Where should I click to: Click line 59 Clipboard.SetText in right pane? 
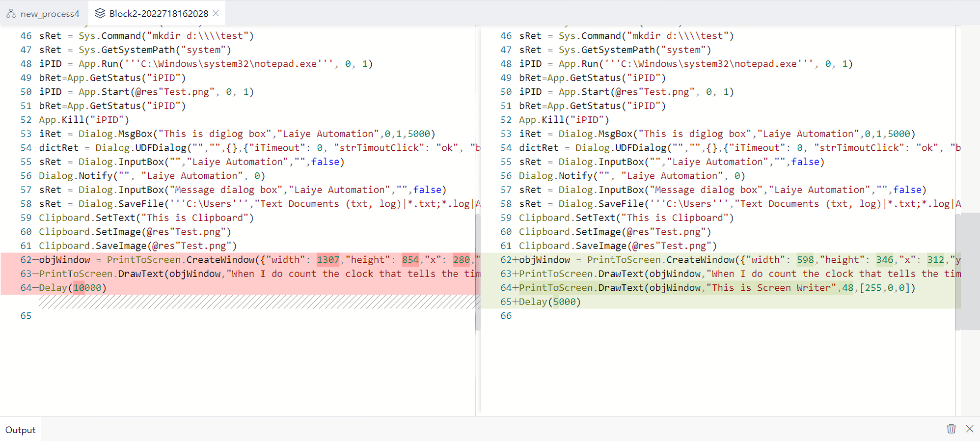click(626, 218)
